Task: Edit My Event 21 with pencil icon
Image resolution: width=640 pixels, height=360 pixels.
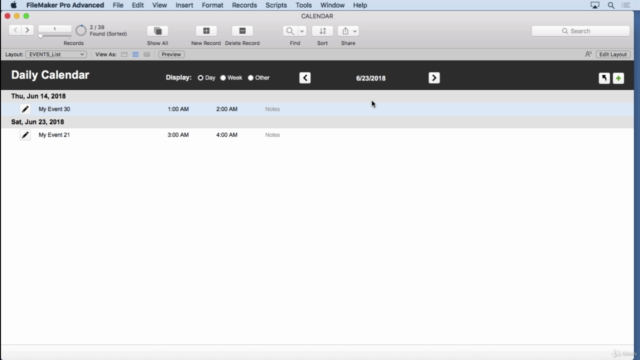Action: coord(25,135)
